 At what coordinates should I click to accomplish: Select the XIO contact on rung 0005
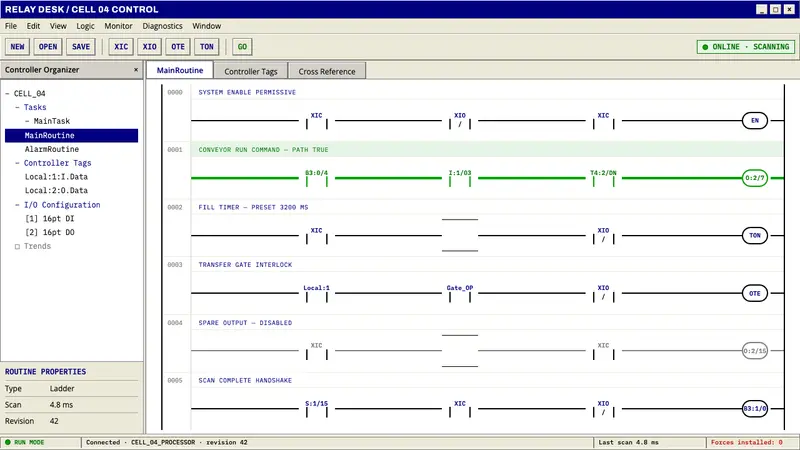[x=603, y=409]
